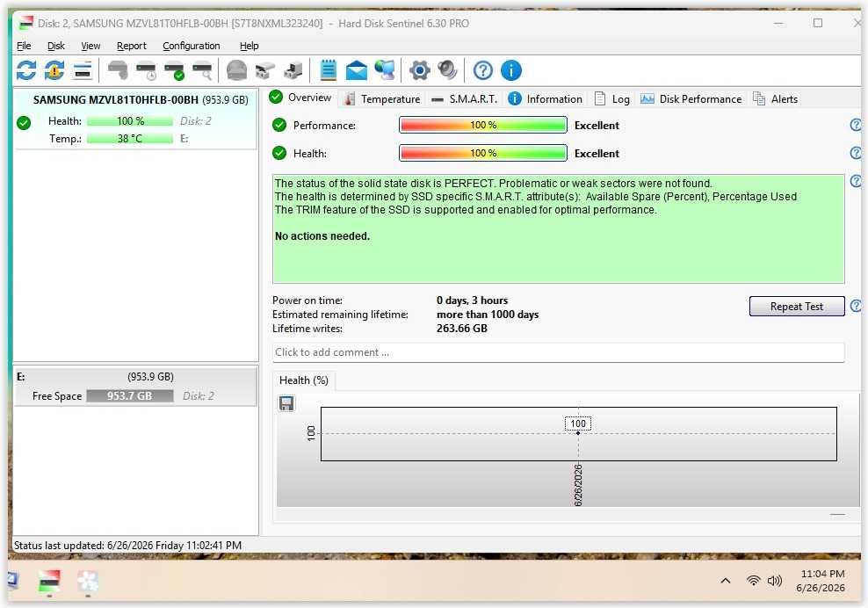Open the View menu

[x=90, y=46]
